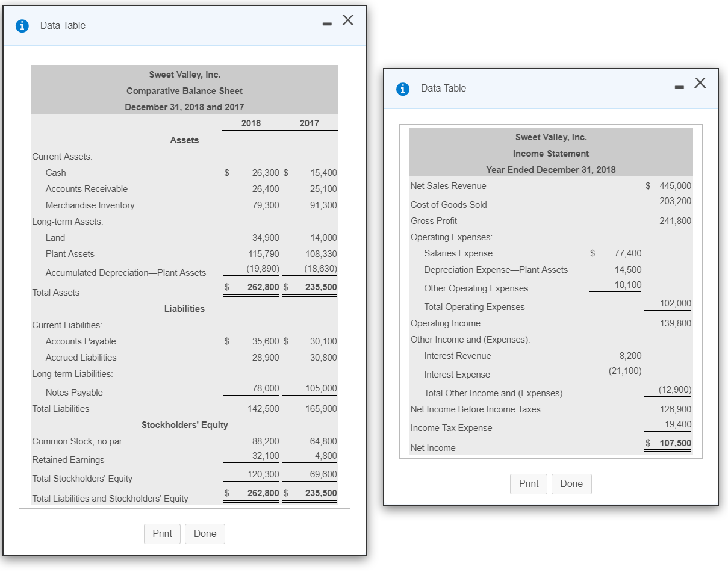Click the 2017 Merchandise Inventory value 91,300
Viewport: 728px width, 575px height.
[x=323, y=205]
